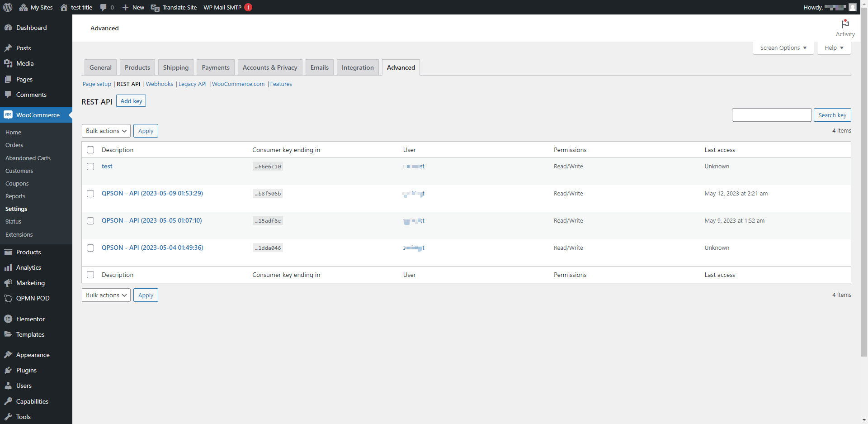
Task: Click the Add key button
Action: pos(131,101)
